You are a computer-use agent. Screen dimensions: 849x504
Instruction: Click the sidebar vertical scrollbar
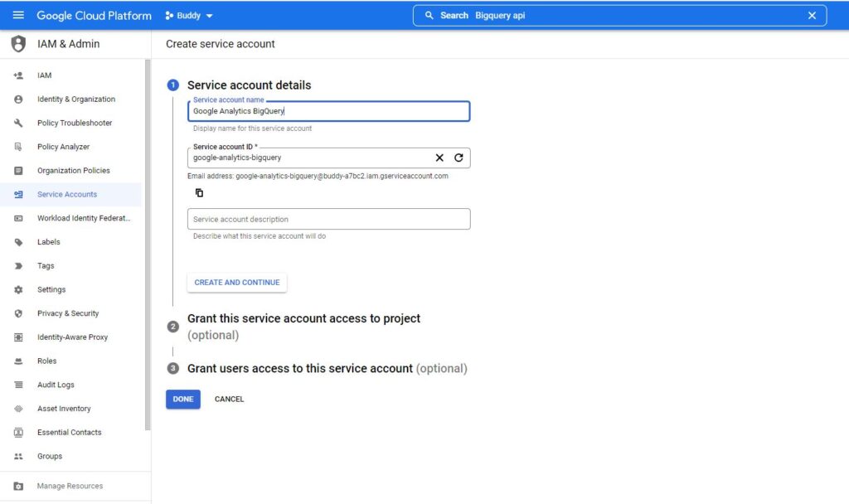pyautogui.click(x=148, y=245)
